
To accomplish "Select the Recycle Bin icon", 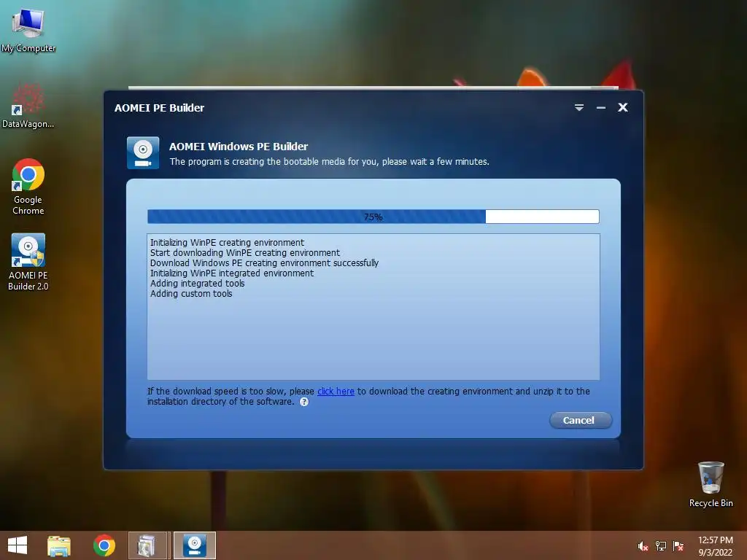I will click(x=711, y=484).
